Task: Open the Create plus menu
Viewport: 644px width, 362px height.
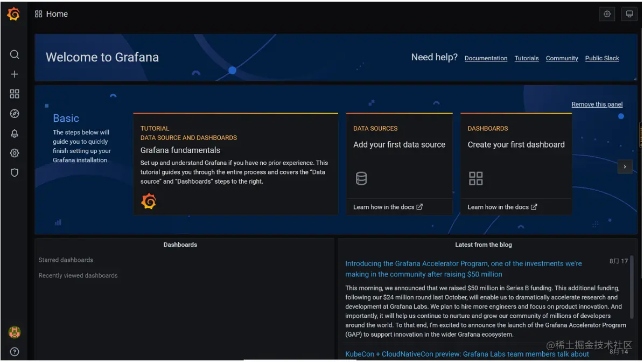Action: (15, 74)
